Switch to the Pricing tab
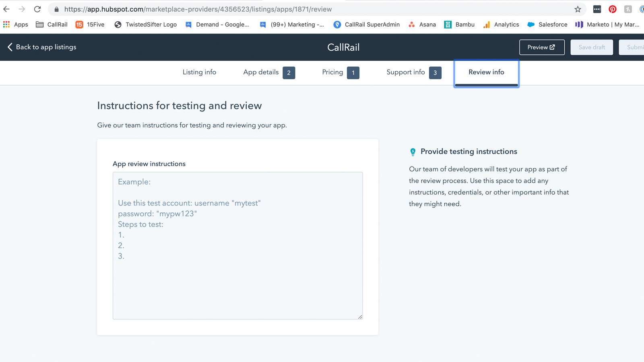Viewport: 644px width, 362px height. click(x=332, y=72)
